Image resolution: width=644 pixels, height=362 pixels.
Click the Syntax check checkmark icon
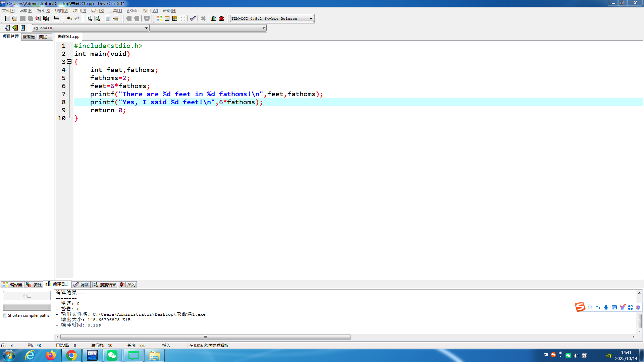pos(193,18)
